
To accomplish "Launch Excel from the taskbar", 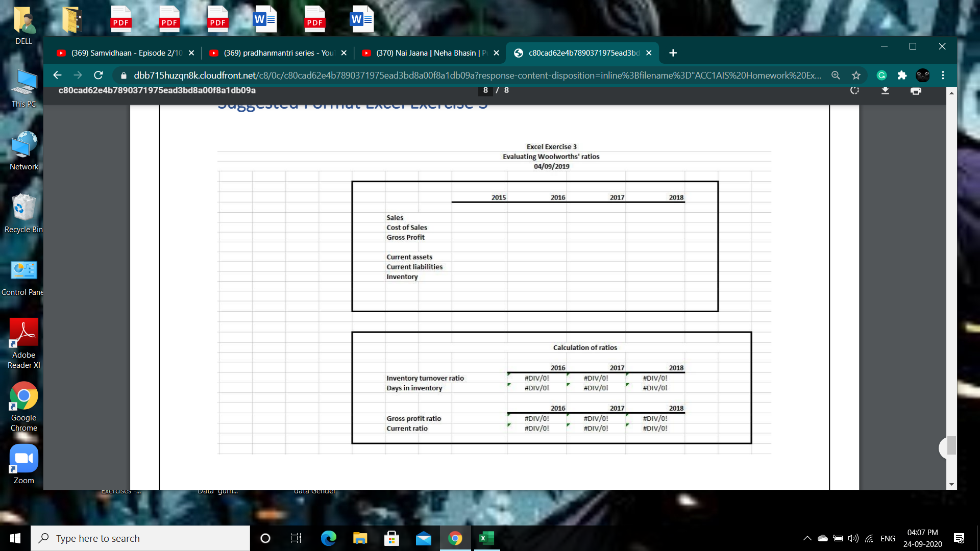I will 486,538.
